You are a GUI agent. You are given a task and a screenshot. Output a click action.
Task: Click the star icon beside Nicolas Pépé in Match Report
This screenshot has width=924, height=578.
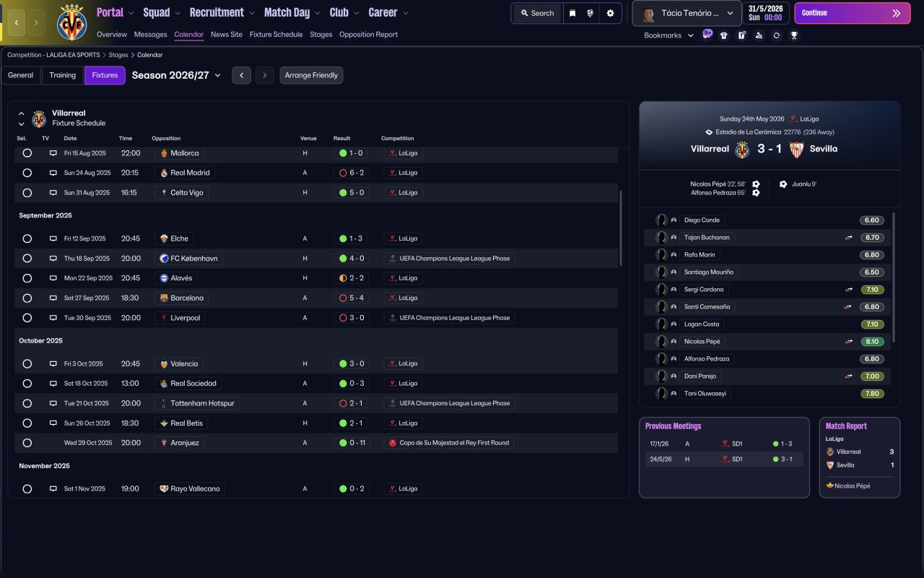click(x=830, y=486)
